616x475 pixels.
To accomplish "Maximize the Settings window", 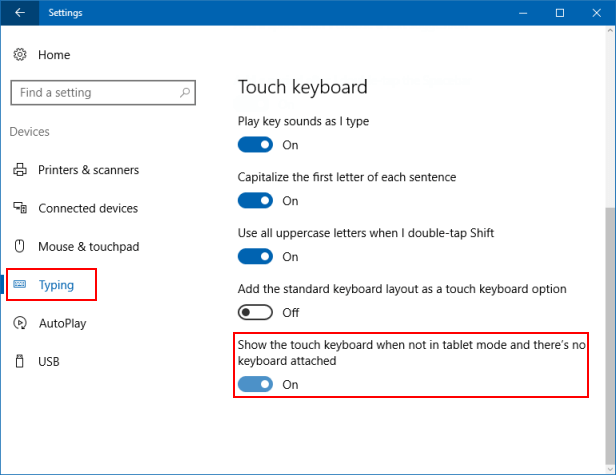I will 560,13.
